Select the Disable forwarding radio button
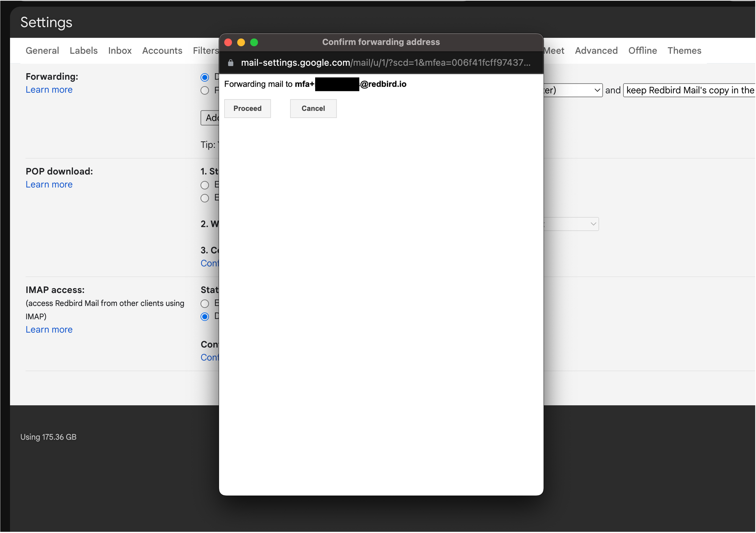This screenshot has height=533, width=756. [205, 77]
